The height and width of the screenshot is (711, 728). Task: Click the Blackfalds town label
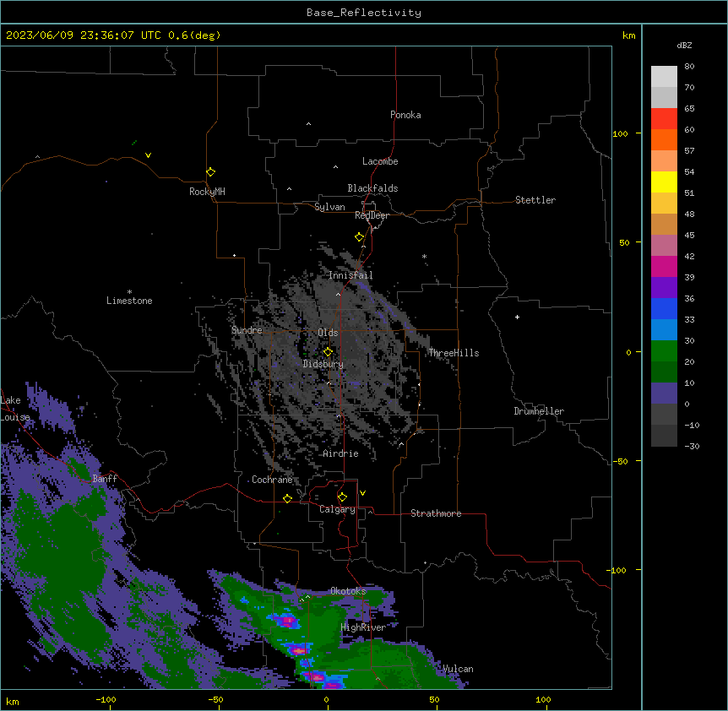click(372, 188)
